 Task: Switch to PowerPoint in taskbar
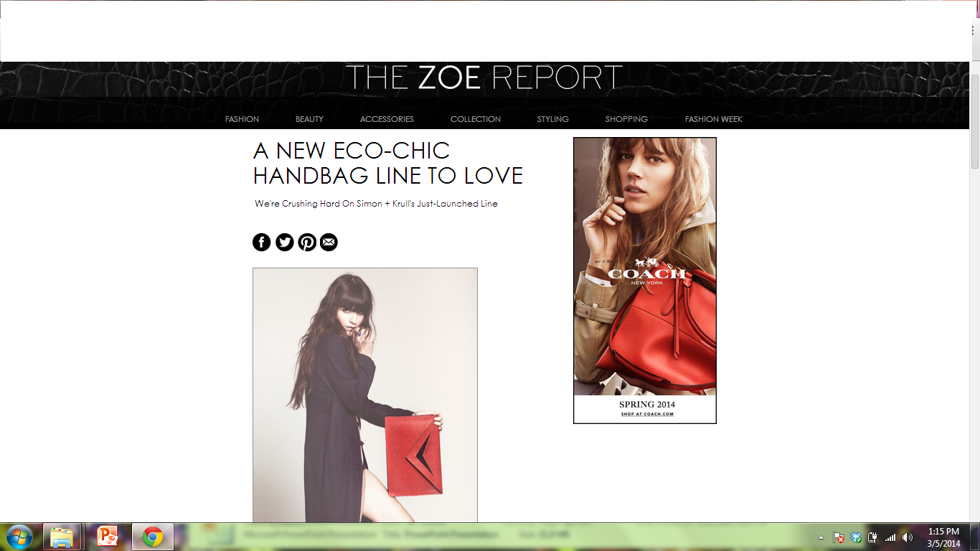coord(107,537)
